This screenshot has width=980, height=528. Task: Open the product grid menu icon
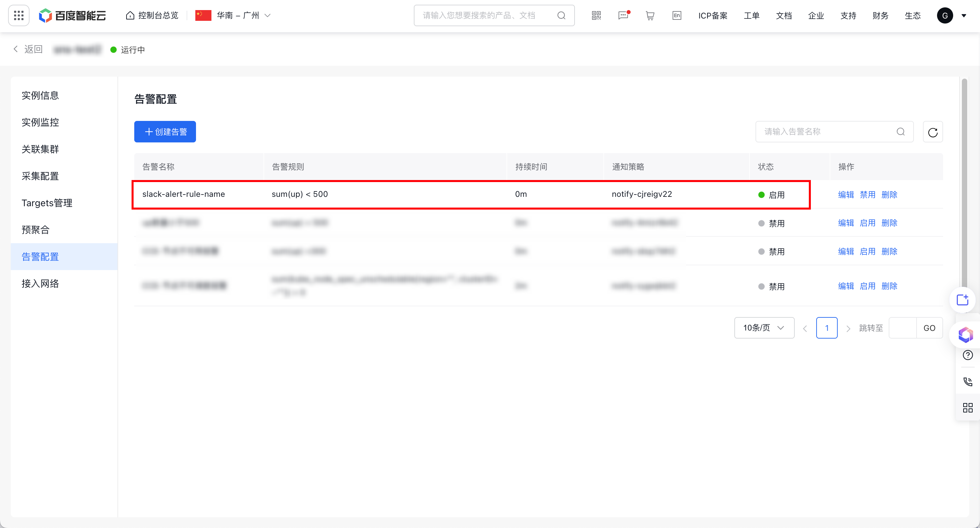tap(19, 15)
